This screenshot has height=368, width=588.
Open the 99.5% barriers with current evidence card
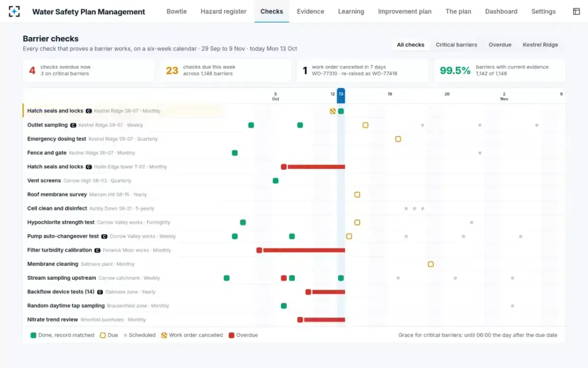[500, 70]
